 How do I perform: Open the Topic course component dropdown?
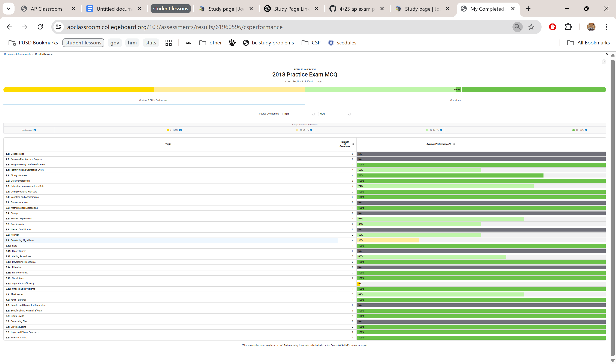point(298,114)
